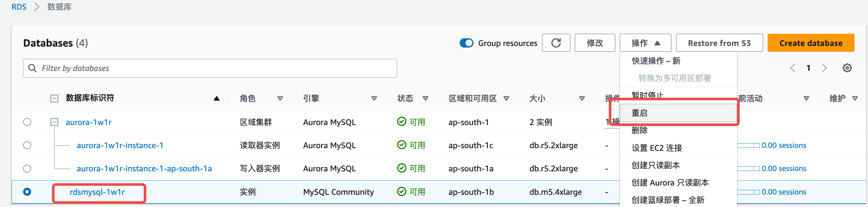The height and width of the screenshot is (207, 868).
Task: Open RDS breadcrumb link
Action: point(19,7)
